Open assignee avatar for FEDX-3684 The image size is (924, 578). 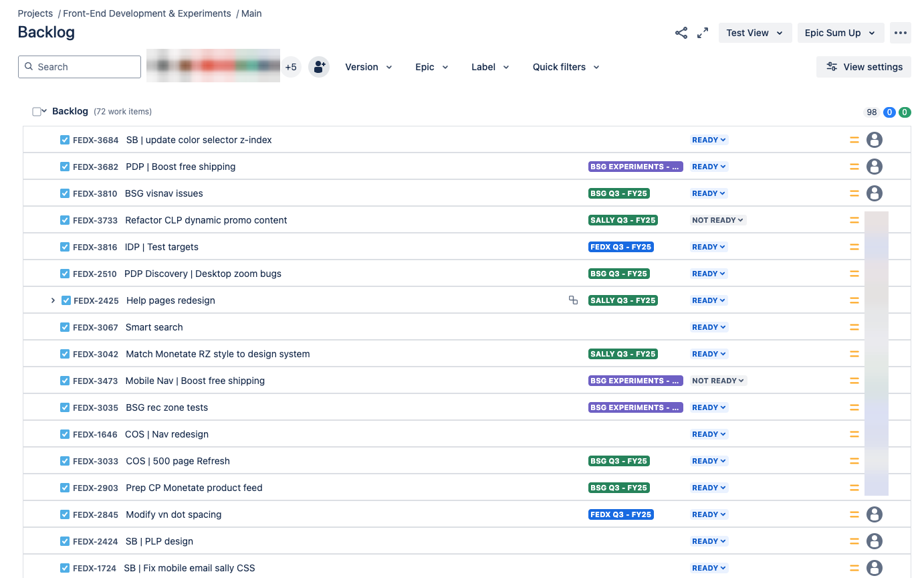click(875, 140)
